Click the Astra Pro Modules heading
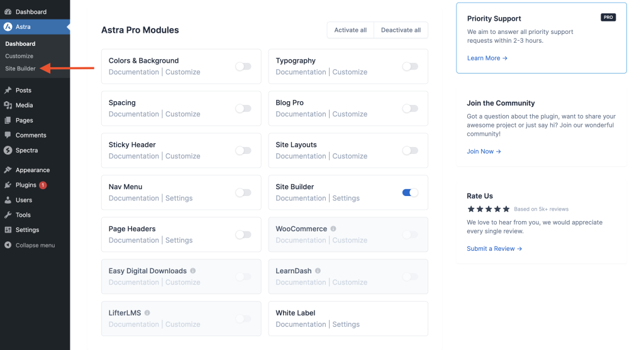 coord(140,30)
